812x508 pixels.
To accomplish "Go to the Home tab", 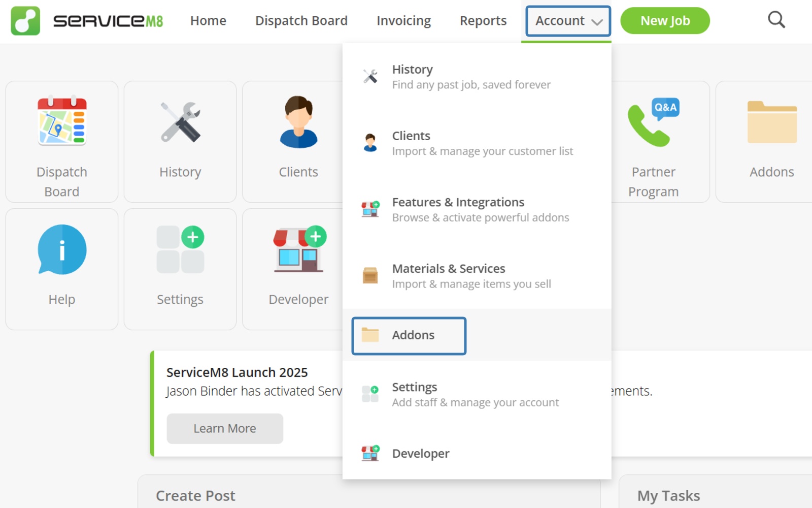I will [208, 21].
